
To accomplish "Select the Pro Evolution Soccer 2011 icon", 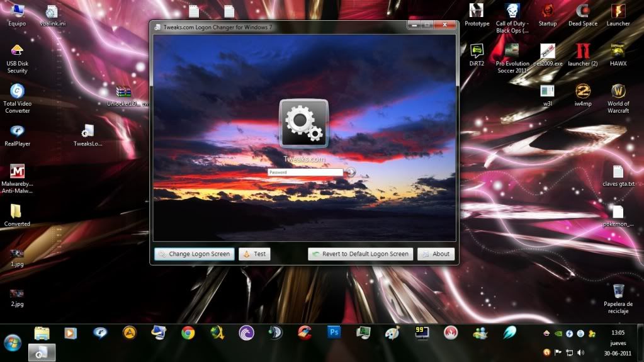I will coord(512,59).
